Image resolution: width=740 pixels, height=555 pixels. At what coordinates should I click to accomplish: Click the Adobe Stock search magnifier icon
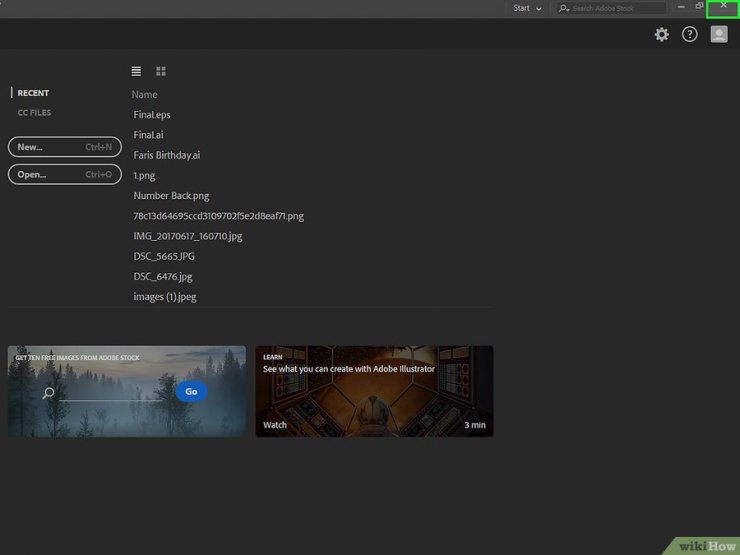click(563, 8)
